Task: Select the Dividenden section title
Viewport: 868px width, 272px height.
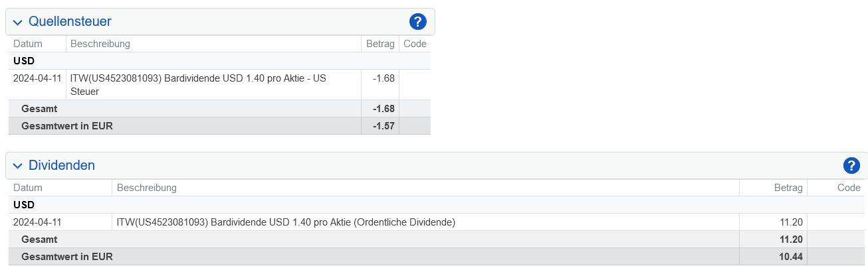Action: coord(62,165)
